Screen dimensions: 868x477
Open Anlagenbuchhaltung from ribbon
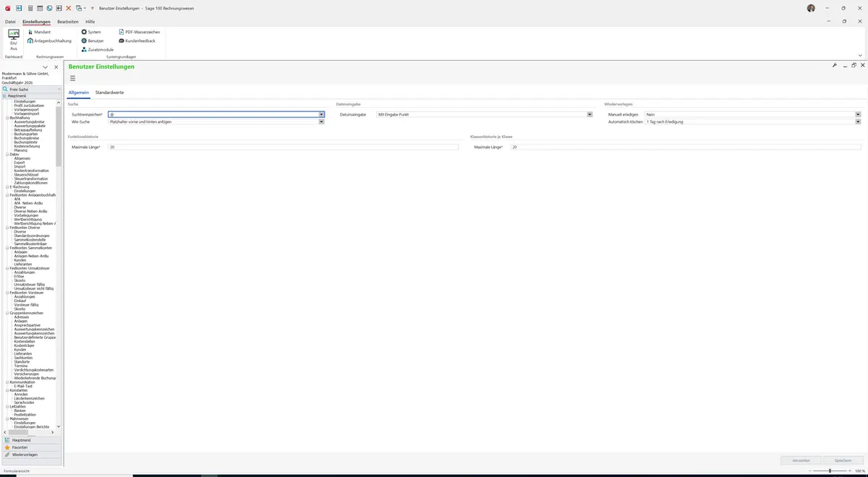[x=50, y=40]
